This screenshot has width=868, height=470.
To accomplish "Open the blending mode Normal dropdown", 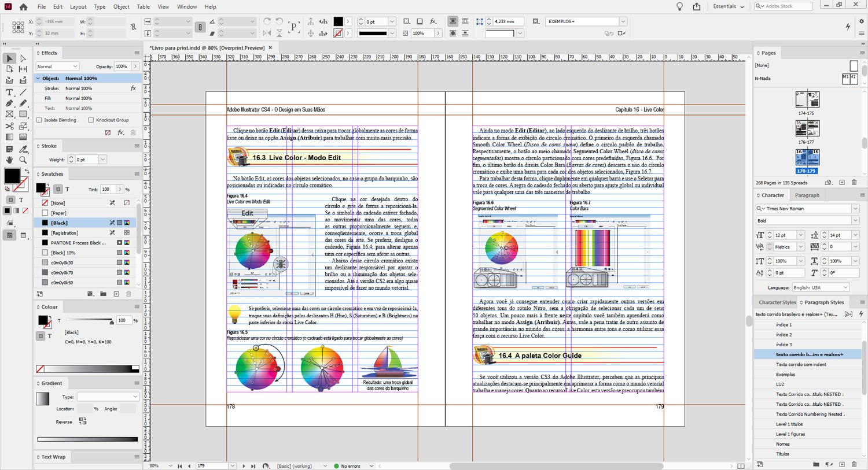I will tap(57, 66).
